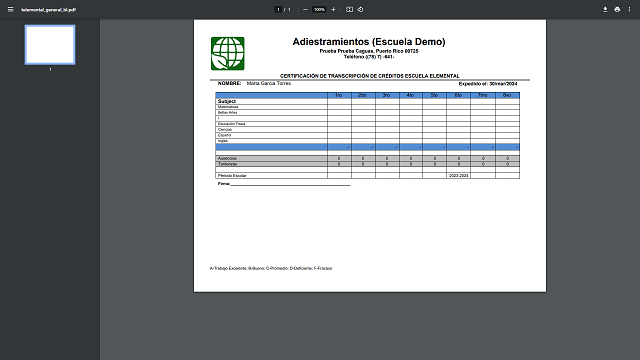Click the 'Matematicas' subject row
Image resolution: width=640 pixels, height=360 pixels.
point(367,107)
